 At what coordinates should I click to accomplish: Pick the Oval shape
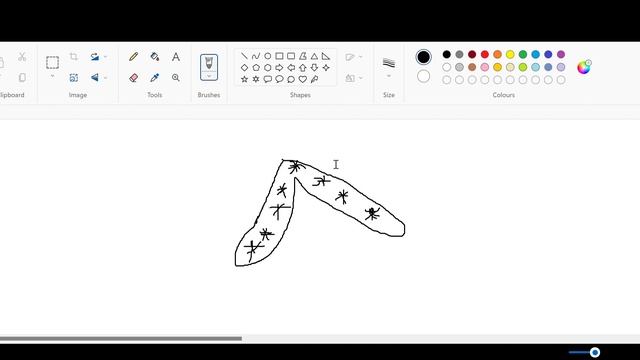coord(268,56)
